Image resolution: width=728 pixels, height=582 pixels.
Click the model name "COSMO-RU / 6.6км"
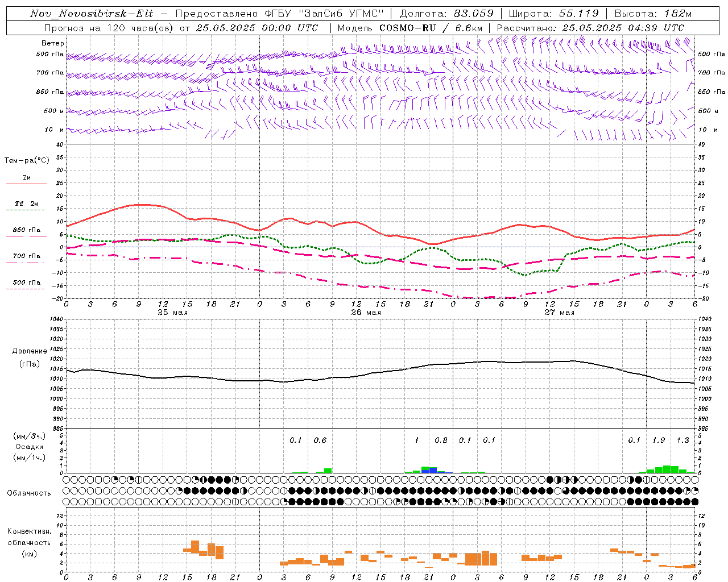431,28
